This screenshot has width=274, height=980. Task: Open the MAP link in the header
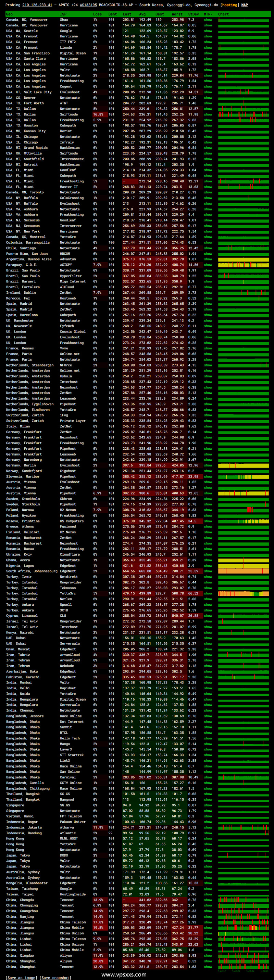click(x=244, y=5)
